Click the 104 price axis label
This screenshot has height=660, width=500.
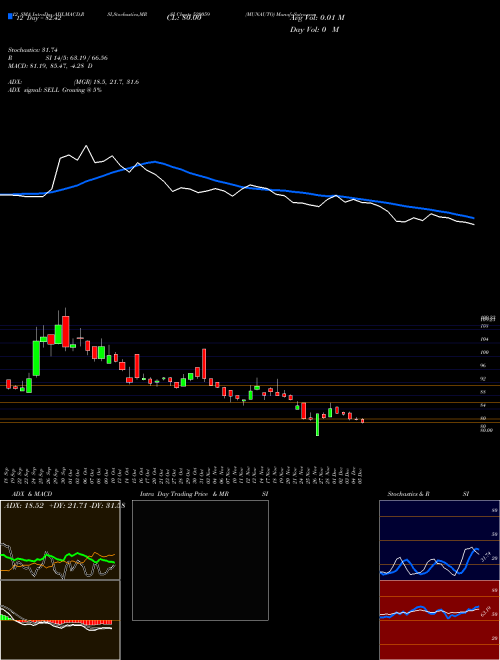[484, 339]
